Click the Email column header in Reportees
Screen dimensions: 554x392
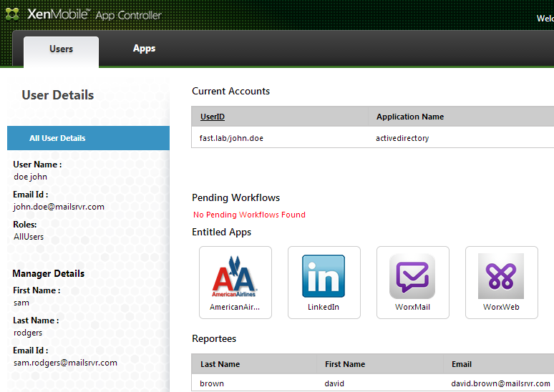462,364
